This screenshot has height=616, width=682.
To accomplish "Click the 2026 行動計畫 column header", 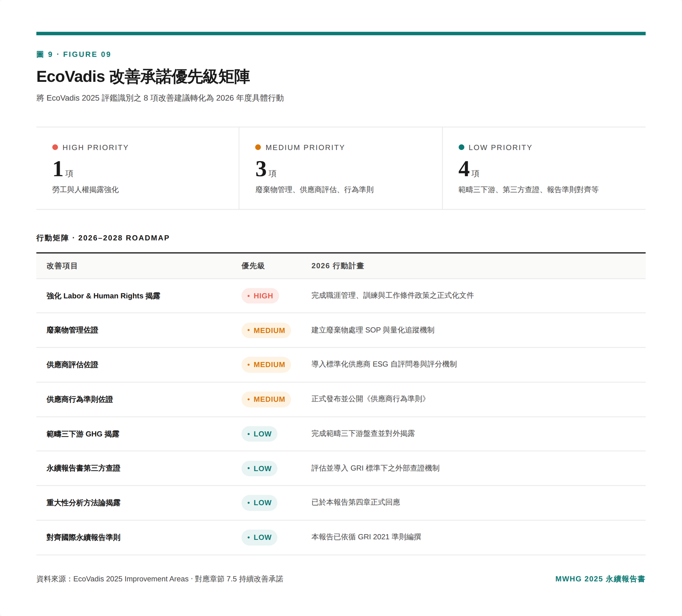I will [x=338, y=266].
